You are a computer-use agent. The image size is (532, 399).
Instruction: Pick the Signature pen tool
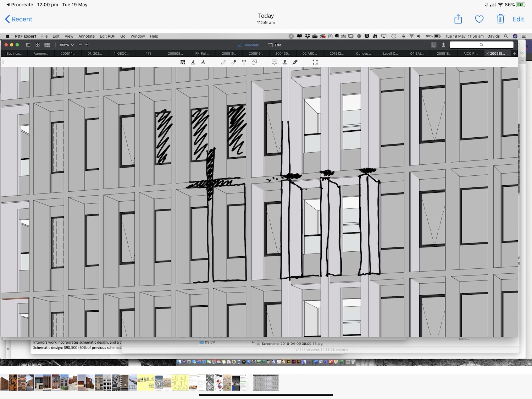(x=295, y=62)
